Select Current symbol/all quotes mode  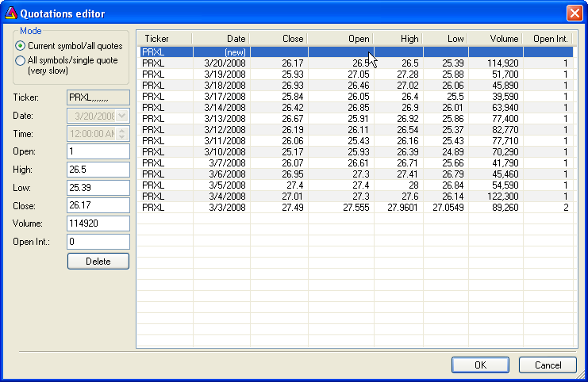21,46
